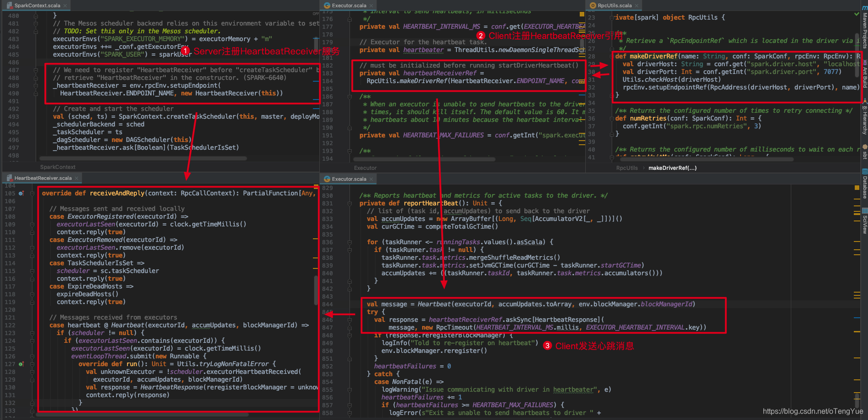
Task: Collapse the numRetries method fold at line 36
Action: [612, 118]
